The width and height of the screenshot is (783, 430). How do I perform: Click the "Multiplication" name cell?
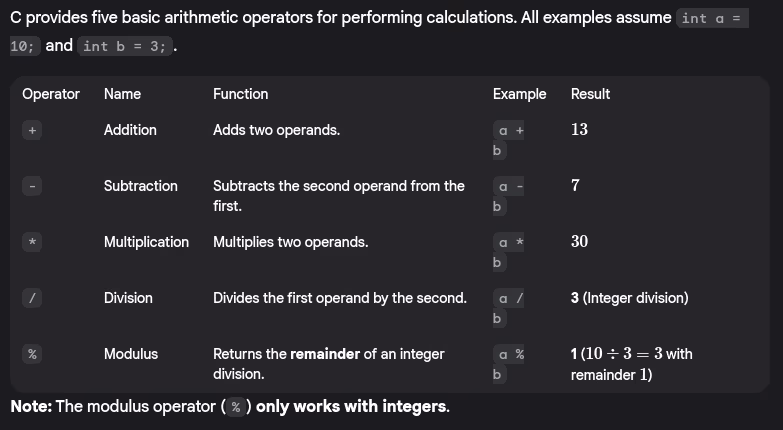click(146, 242)
